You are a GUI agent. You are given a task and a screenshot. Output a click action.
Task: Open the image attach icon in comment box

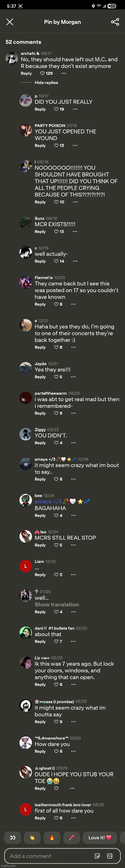(x=109, y=856)
